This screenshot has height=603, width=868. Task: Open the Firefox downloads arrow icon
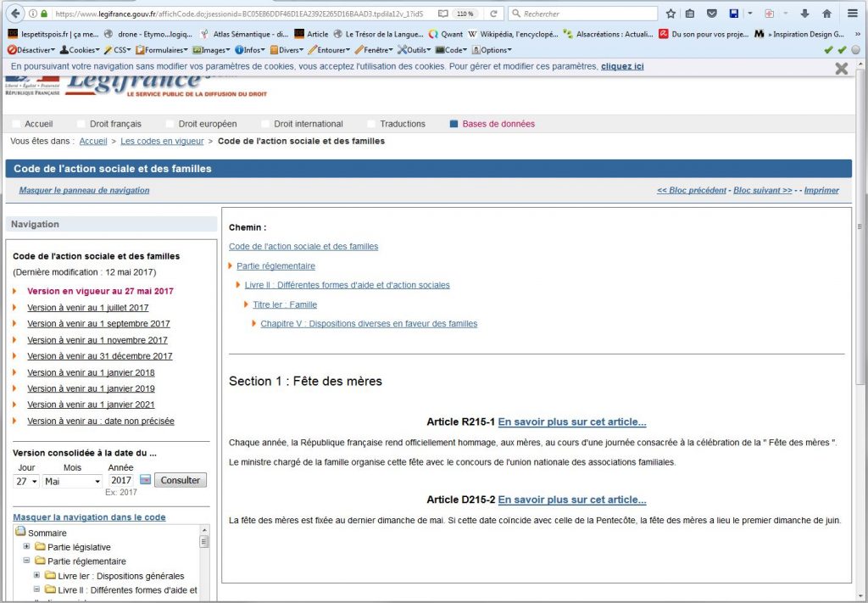click(x=804, y=14)
